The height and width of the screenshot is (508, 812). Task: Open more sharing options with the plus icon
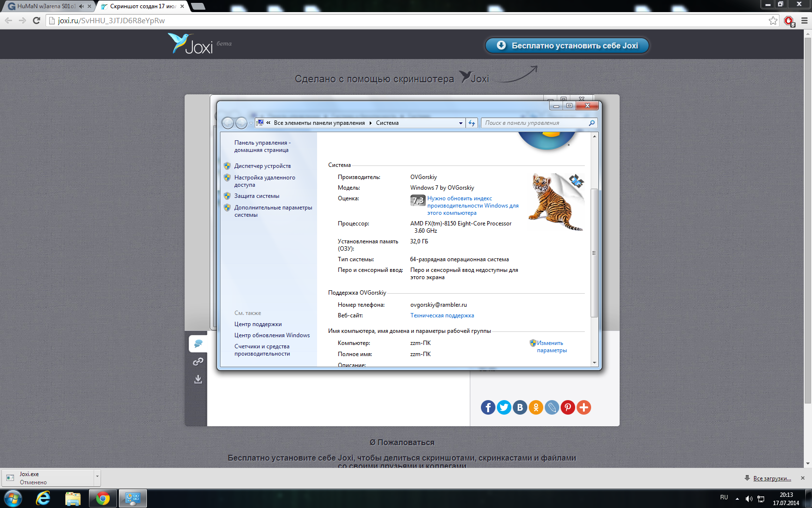584,407
